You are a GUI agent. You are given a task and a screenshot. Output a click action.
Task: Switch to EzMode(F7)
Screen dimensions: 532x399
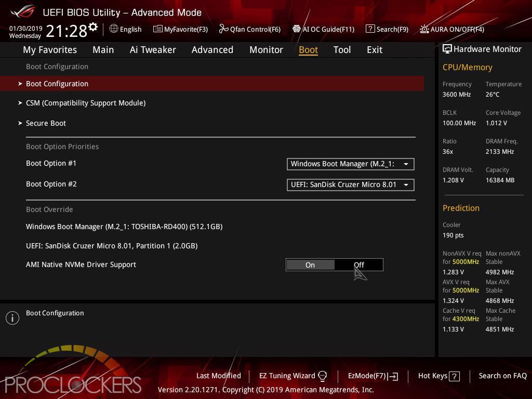click(373, 376)
